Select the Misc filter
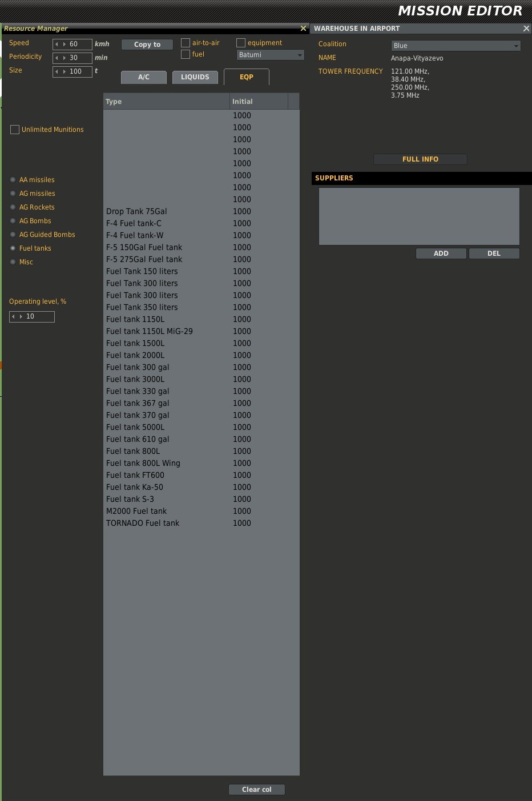This screenshot has height=801, width=532. (x=13, y=262)
